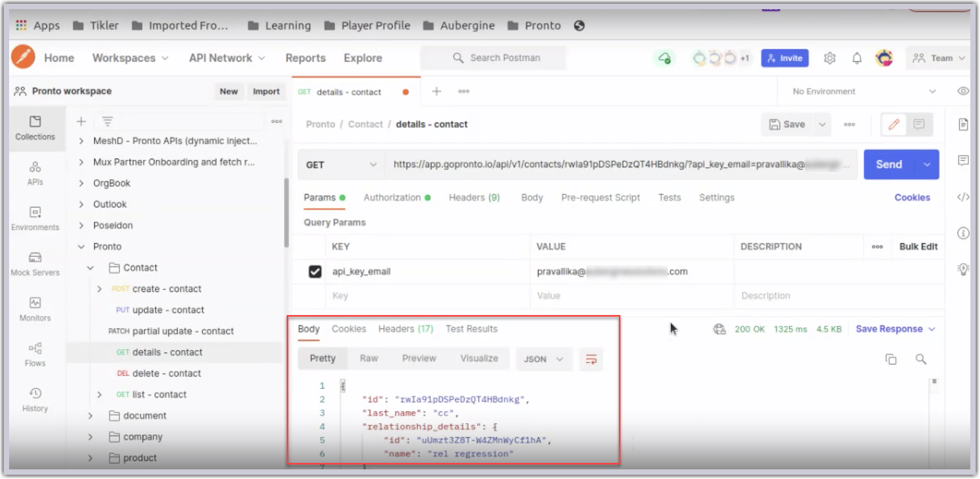Copy the response body with copy icon
980x479 pixels.
891,359
